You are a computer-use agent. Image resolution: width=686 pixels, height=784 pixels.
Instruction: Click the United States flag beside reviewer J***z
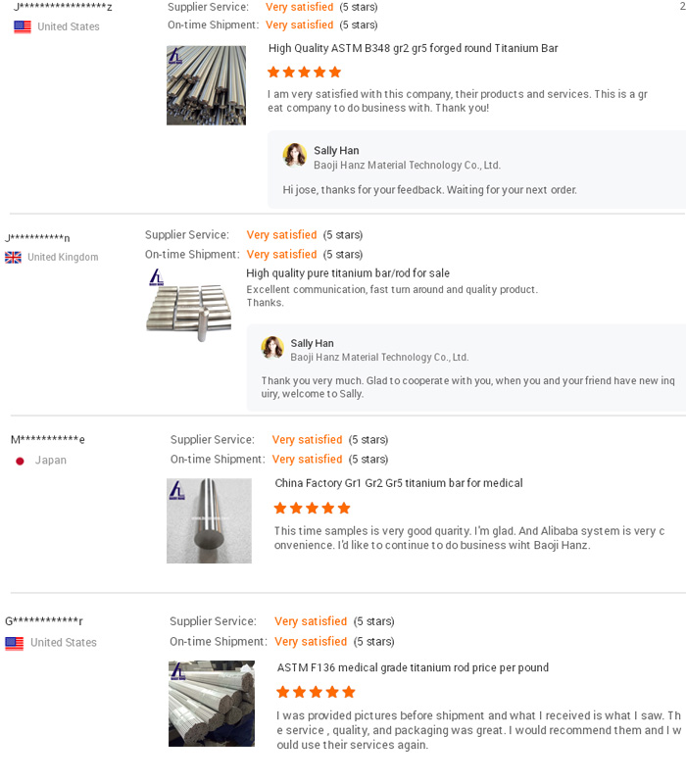pos(22,26)
